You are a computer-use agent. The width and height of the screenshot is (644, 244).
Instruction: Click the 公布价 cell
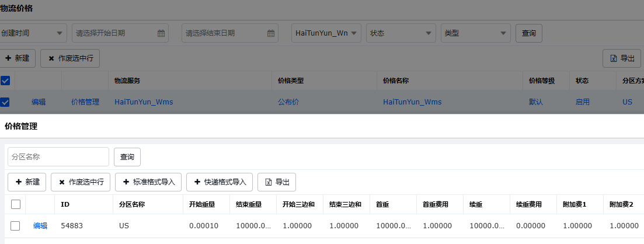coord(288,102)
